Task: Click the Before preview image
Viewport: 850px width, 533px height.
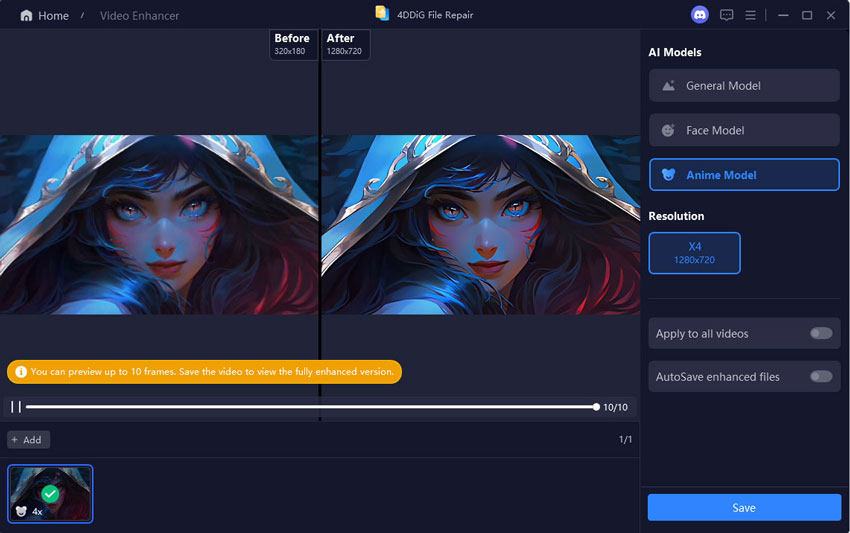Action: (159, 224)
